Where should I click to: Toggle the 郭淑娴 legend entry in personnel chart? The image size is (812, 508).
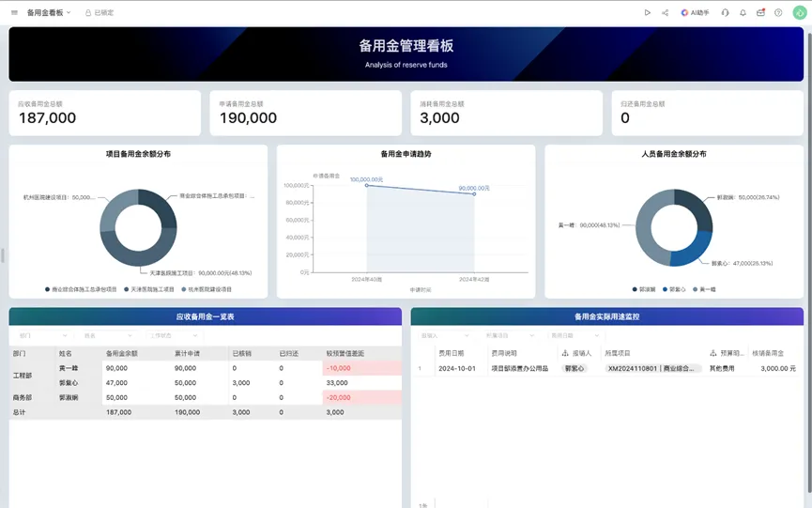tap(644, 289)
